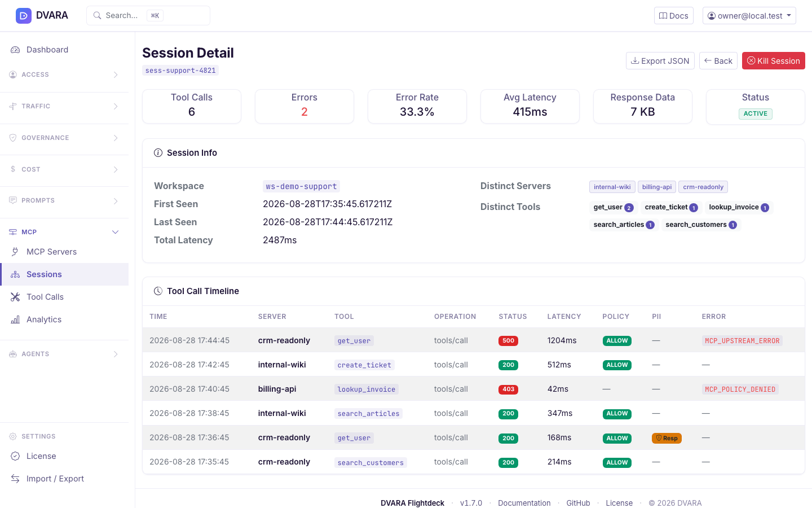Image resolution: width=812 pixels, height=508 pixels.
Task: Click the get_user count badge
Action: (629, 208)
